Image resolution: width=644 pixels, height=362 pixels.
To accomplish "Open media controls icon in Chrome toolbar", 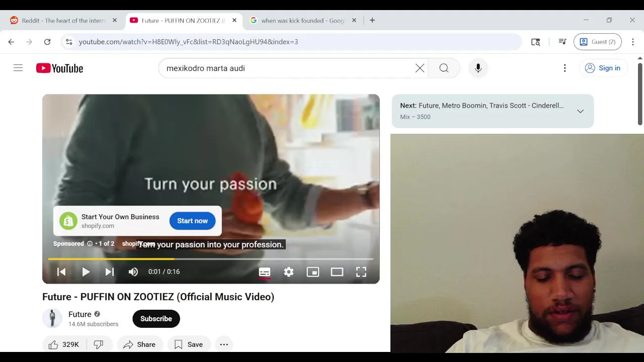I will click(562, 42).
